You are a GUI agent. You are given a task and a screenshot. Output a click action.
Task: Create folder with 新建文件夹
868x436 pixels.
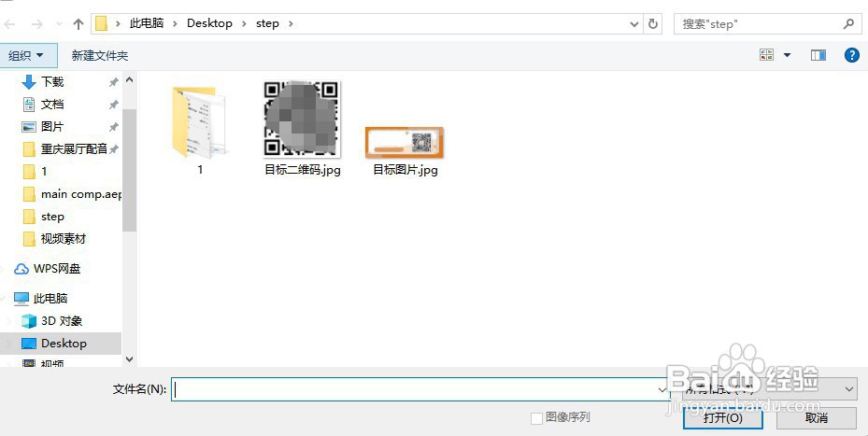click(100, 55)
